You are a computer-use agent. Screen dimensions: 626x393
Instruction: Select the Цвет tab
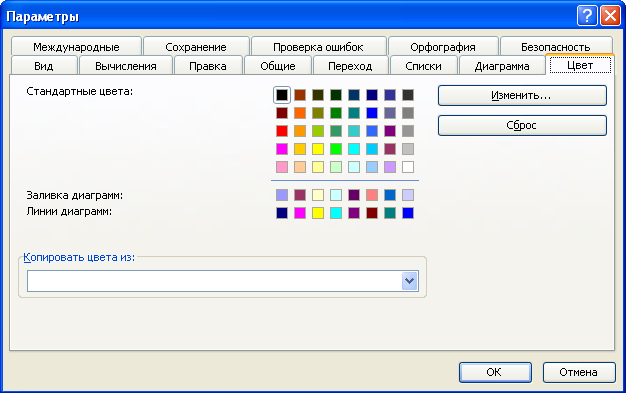point(580,65)
